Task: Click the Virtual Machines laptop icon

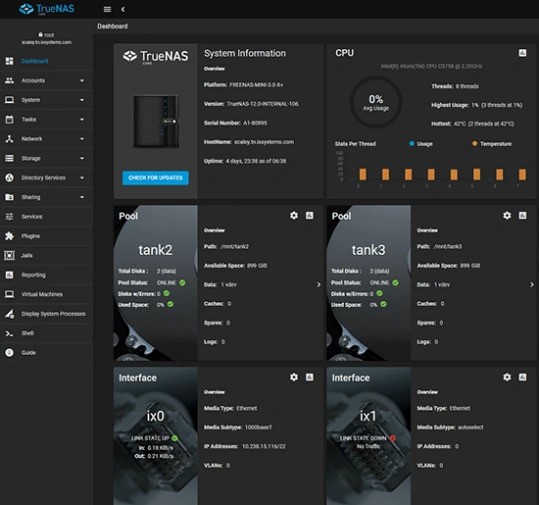Action: click(9, 294)
